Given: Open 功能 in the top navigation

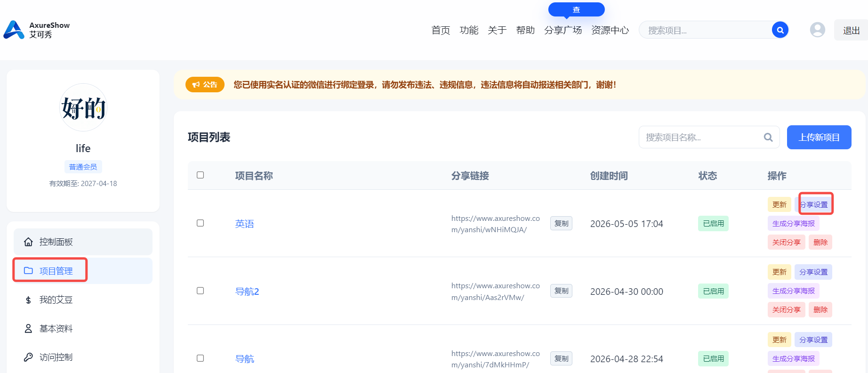Looking at the screenshot, I should pos(469,30).
